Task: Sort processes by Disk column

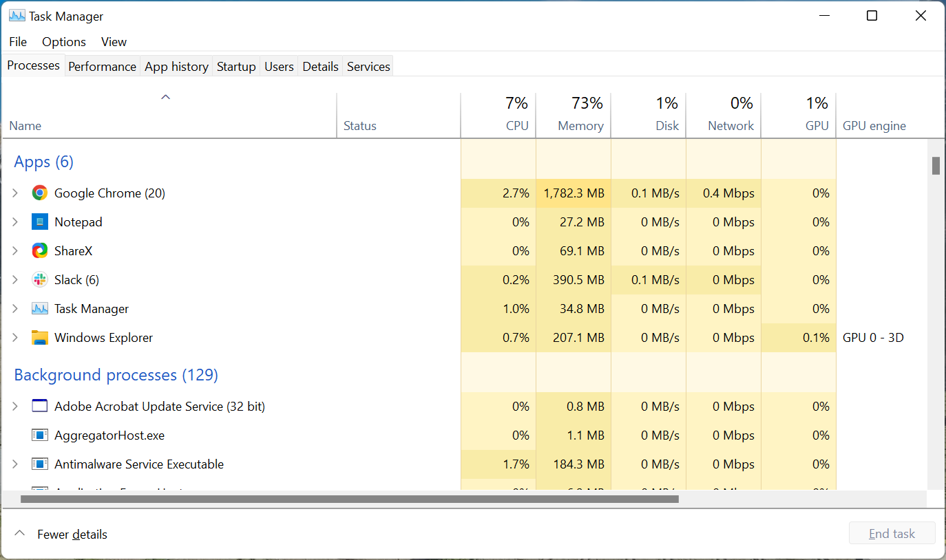Action: click(x=648, y=116)
